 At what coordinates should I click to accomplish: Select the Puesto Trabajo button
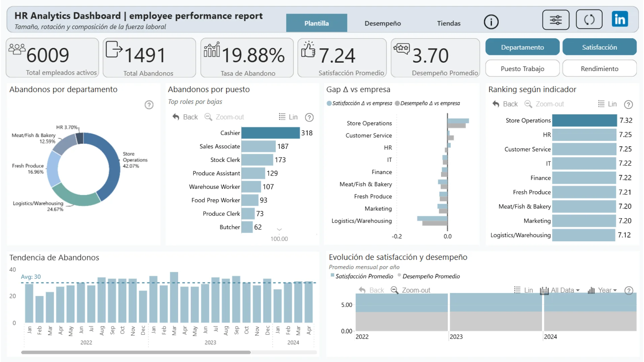(x=522, y=69)
